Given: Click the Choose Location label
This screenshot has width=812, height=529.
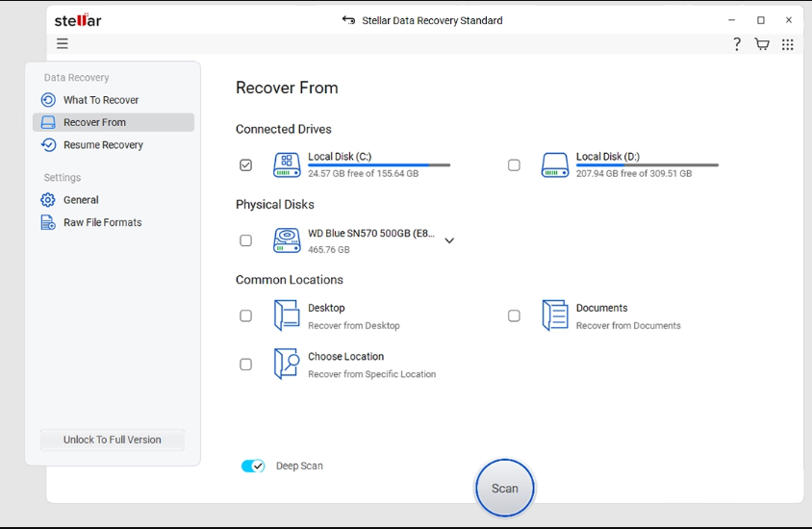Looking at the screenshot, I should pyautogui.click(x=346, y=356).
